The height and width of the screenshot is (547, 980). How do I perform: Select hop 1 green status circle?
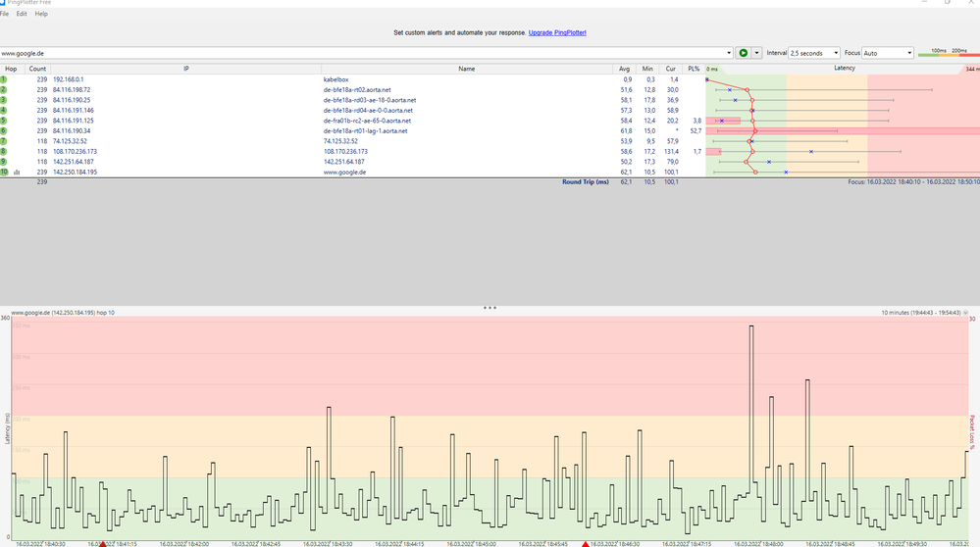(x=3, y=79)
